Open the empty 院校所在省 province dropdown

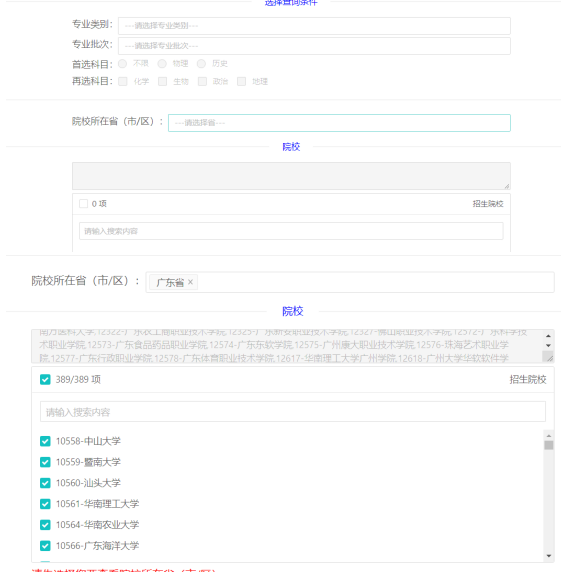[x=339, y=123]
